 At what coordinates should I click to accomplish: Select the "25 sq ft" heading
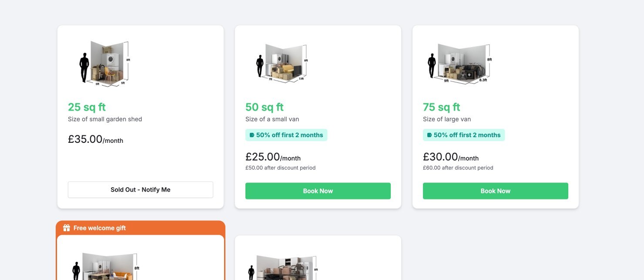(x=87, y=107)
